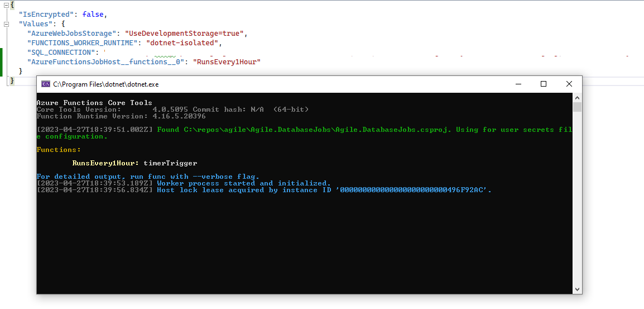The height and width of the screenshot is (309, 644).
Task: Click the "UseDevelopmentStorage=true" value
Action: tap(184, 34)
